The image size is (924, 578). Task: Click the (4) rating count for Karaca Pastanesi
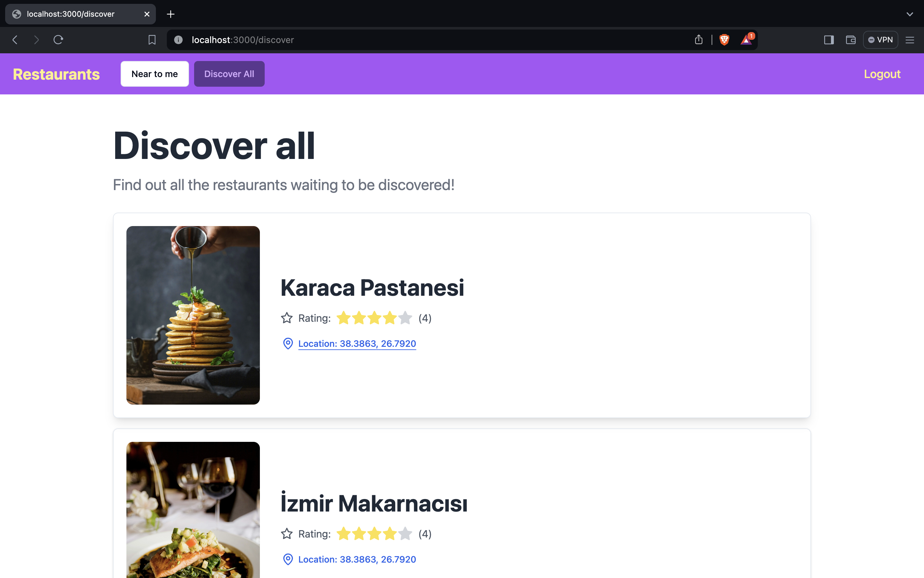click(x=425, y=318)
